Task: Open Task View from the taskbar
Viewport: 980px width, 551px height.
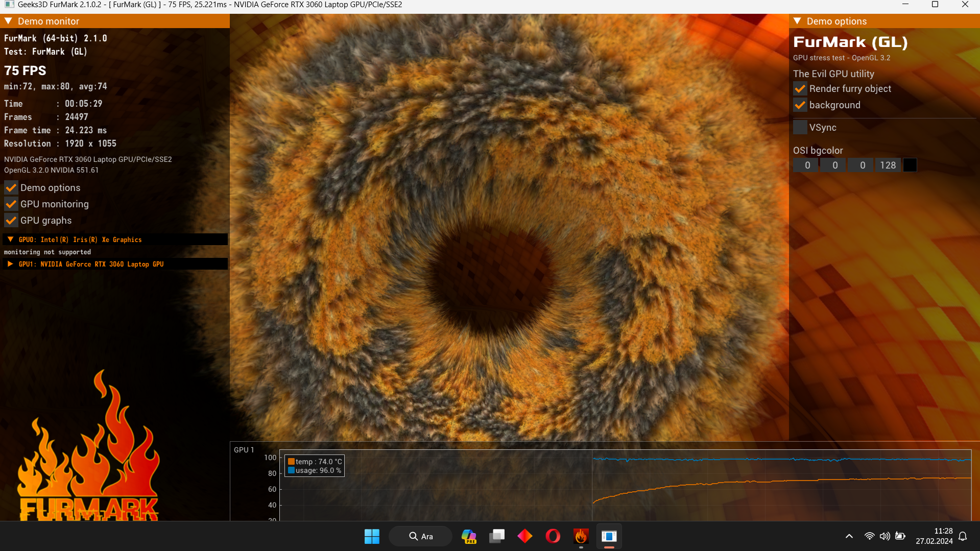Action: (x=497, y=536)
